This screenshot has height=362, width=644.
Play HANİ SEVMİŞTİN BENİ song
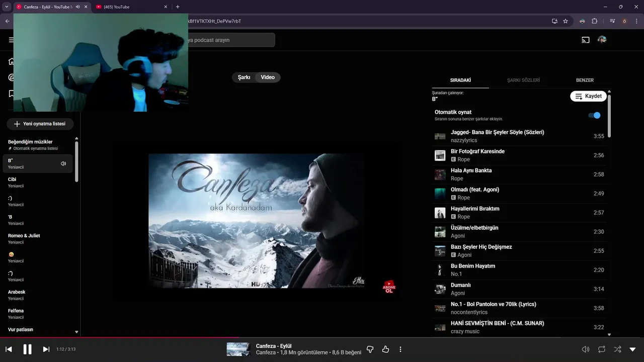click(520, 327)
